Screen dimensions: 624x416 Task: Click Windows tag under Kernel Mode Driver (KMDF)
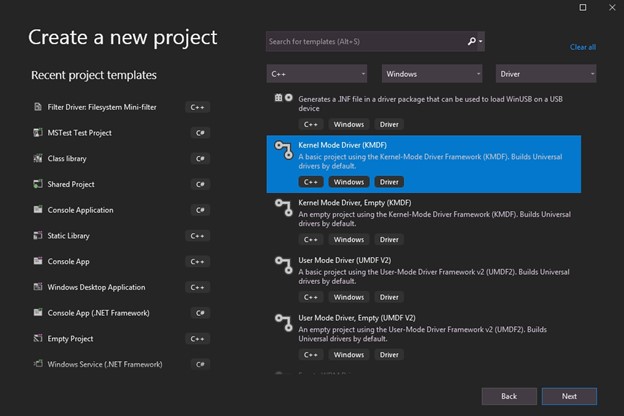click(x=349, y=182)
